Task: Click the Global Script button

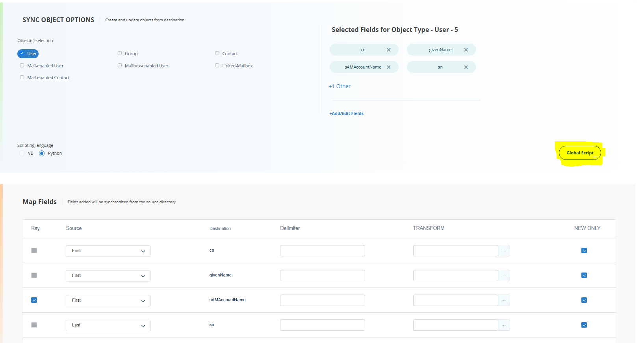Action: tap(579, 153)
